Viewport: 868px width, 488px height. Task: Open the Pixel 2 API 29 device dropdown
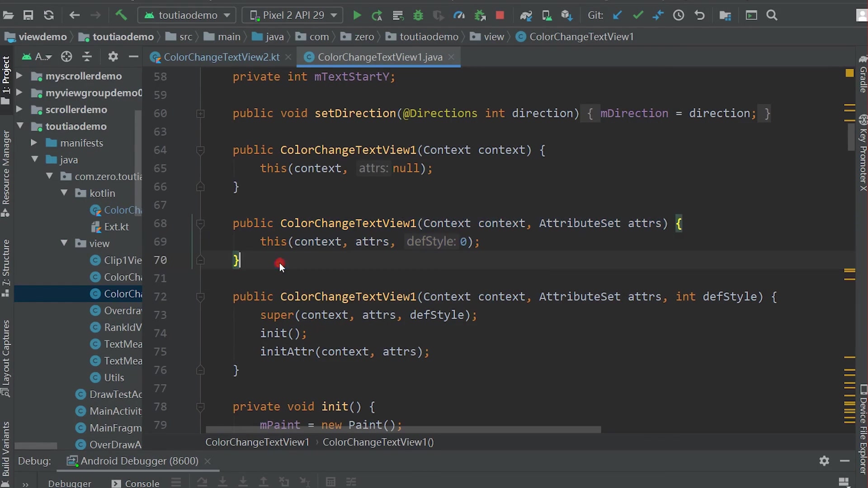pos(292,15)
